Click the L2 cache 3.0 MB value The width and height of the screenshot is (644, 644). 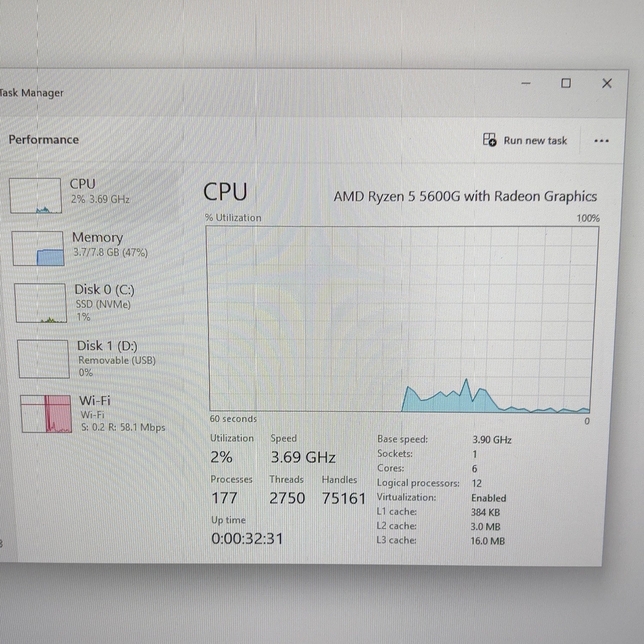pos(486,526)
